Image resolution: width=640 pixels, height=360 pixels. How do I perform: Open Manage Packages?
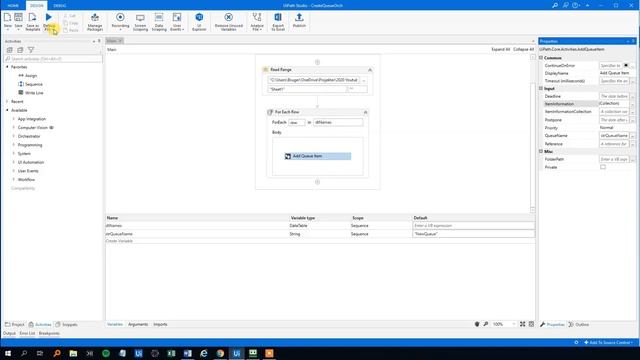(95, 21)
